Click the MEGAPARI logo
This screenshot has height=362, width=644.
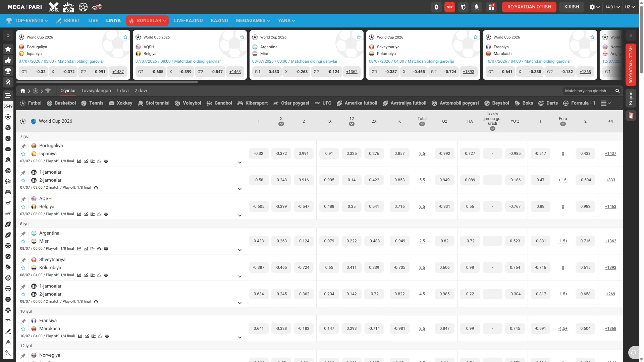(x=25, y=7)
